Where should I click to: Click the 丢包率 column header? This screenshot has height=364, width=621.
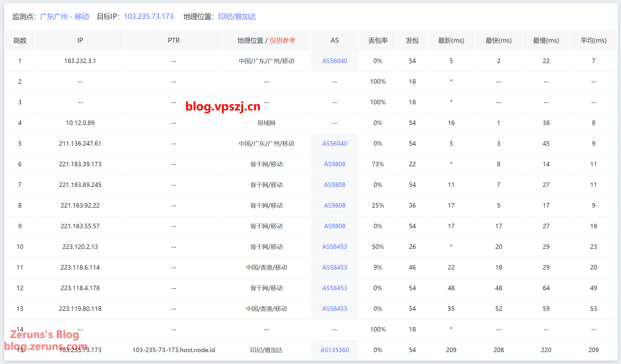tap(378, 40)
